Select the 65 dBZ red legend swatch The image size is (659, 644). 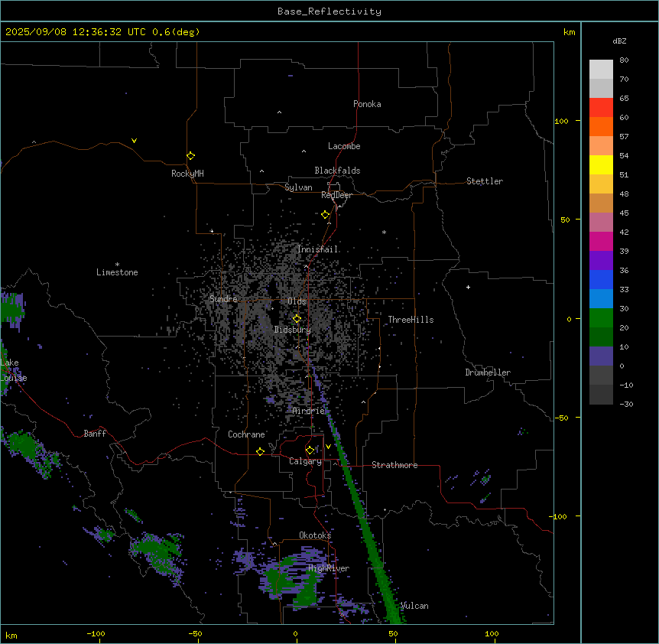click(601, 107)
